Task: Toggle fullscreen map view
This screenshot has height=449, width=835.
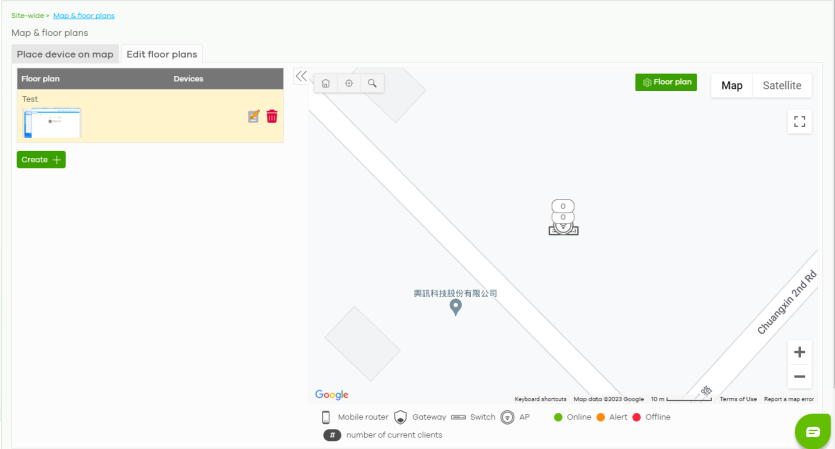Action: coord(799,122)
